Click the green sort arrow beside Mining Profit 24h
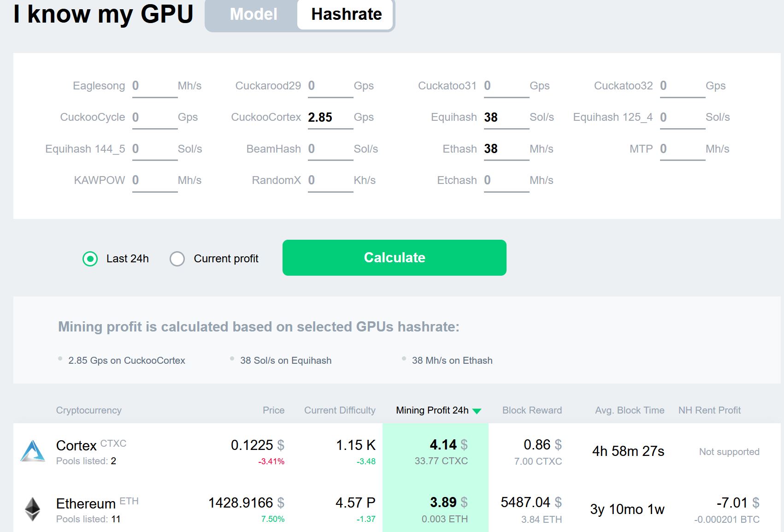Viewport: 784px width, 532px height. point(477,411)
